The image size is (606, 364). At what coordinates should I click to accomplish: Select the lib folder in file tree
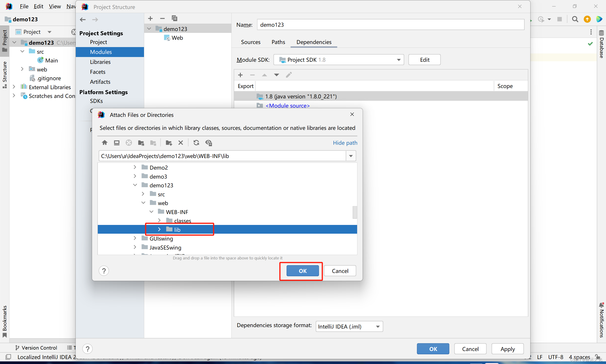click(x=177, y=229)
